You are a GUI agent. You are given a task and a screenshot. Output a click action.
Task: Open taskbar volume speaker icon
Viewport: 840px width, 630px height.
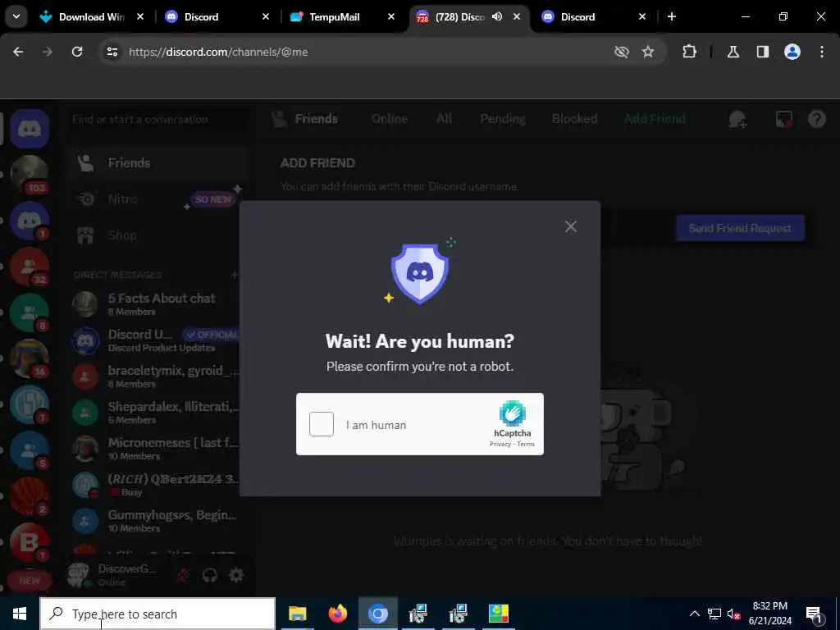(x=734, y=614)
